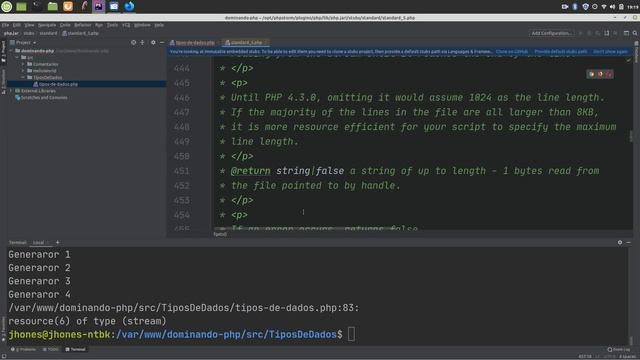Open the Navigate menu

[47, 25]
